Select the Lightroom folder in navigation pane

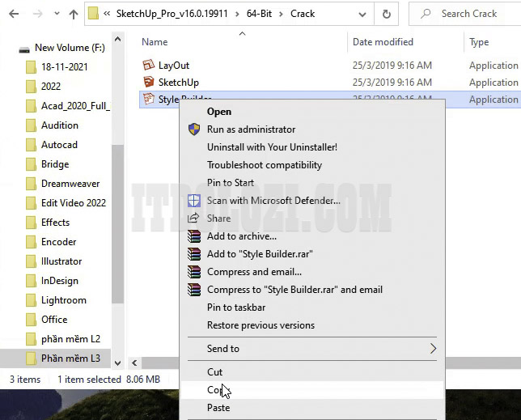pos(63,300)
